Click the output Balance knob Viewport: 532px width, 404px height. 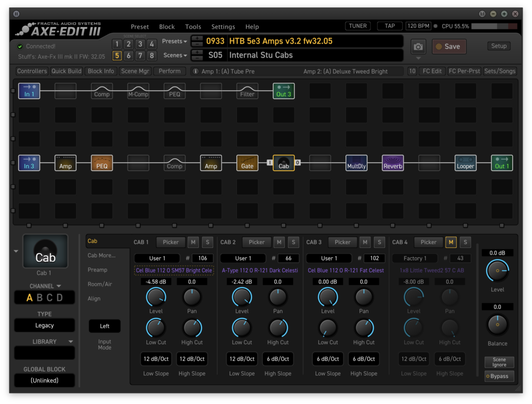coord(497,325)
